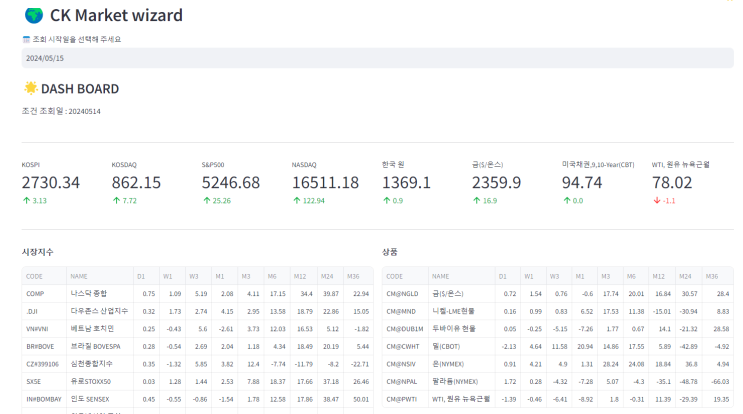Select the US bond value 94.74
The image size is (743, 414).
click(x=582, y=182)
